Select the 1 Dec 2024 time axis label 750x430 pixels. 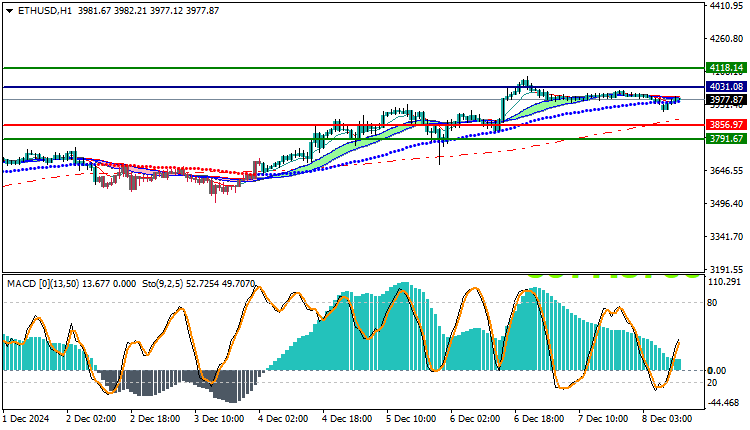pos(27,419)
